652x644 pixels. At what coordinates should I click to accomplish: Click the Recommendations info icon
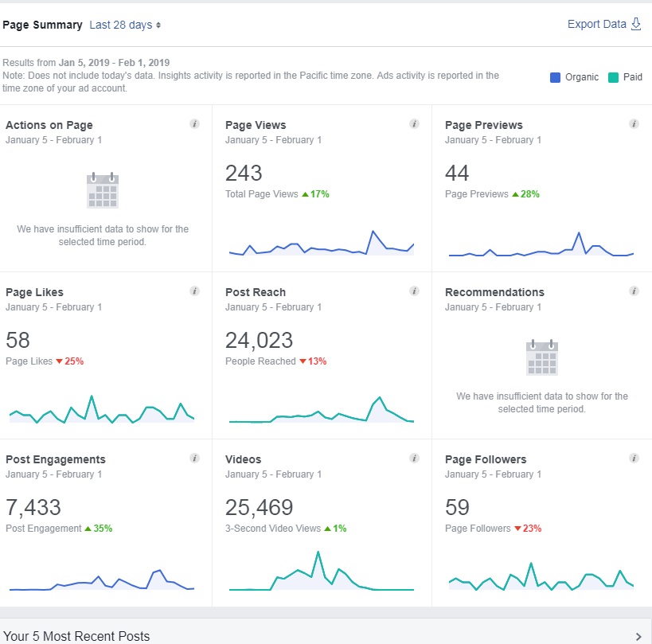[x=633, y=291]
